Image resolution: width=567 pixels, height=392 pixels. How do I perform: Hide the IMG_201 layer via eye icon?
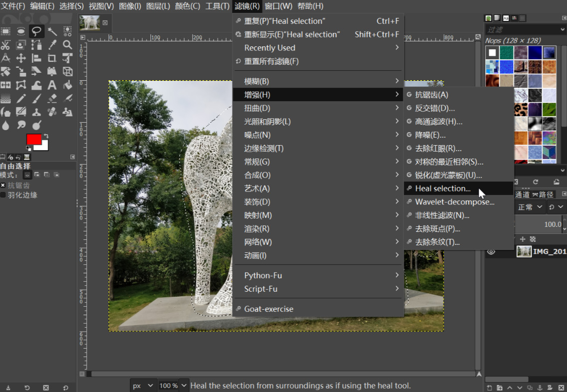pyautogui.click(x=491, y=252)
